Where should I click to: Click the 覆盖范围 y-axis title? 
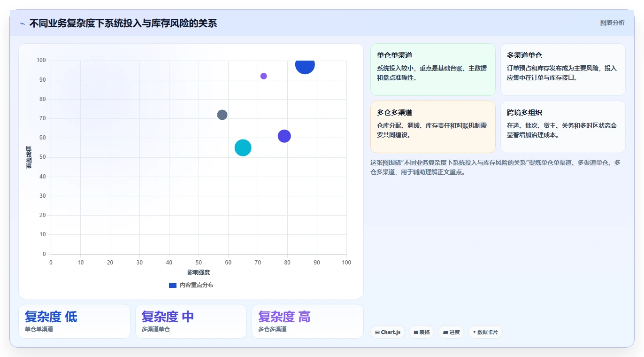[29, 157]
